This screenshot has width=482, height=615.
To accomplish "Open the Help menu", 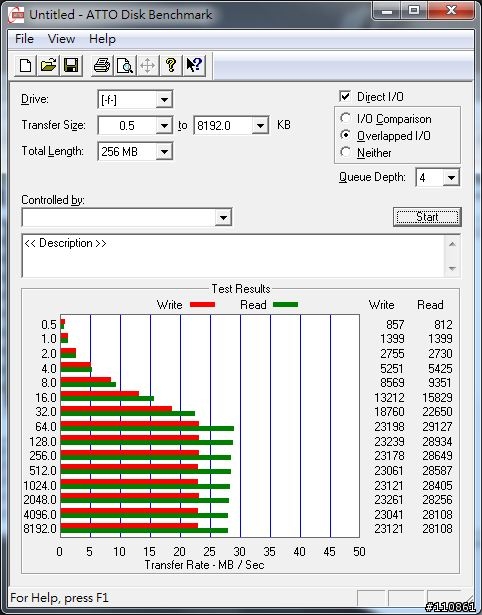I will coord(102,39).
